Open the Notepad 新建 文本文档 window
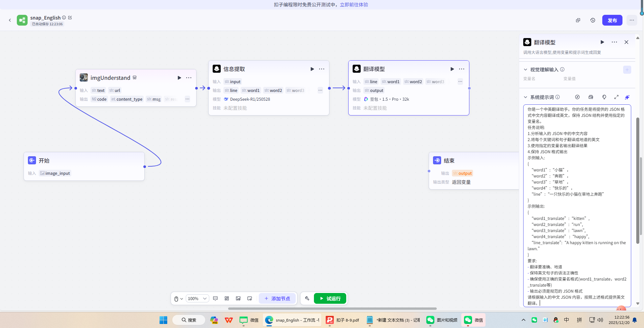The image size is (644, 328). click(x=393, y=320)
